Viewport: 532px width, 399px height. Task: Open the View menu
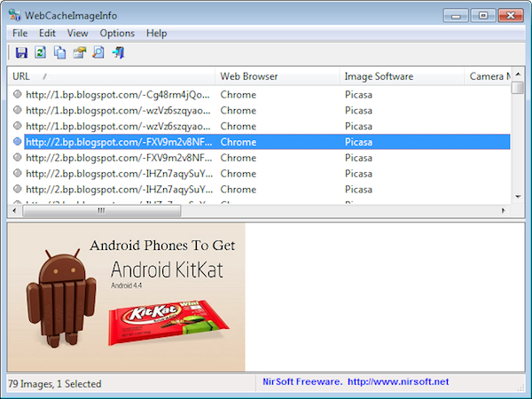point(77,34)
